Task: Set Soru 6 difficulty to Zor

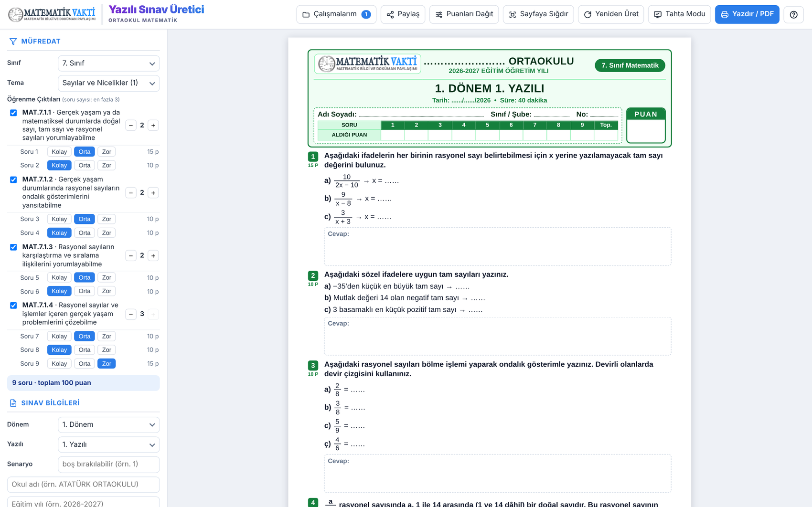Action: pos(107,291)
